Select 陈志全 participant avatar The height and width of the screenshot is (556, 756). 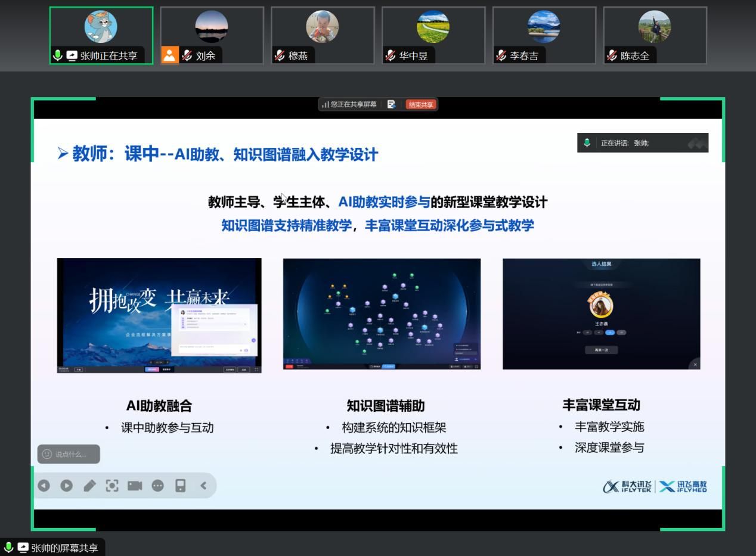pos(654,27)
